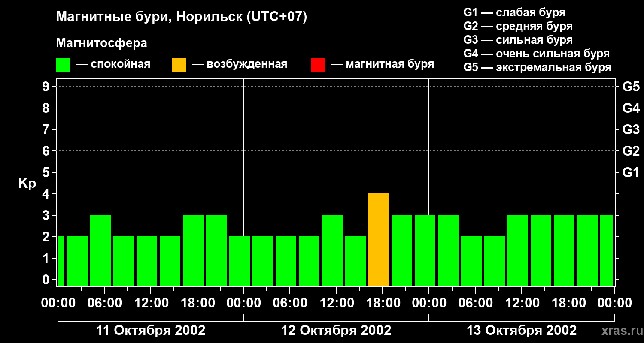Click the 'Магнитосфера' heading
Screen dimensions: 644x343
(101, 43)
